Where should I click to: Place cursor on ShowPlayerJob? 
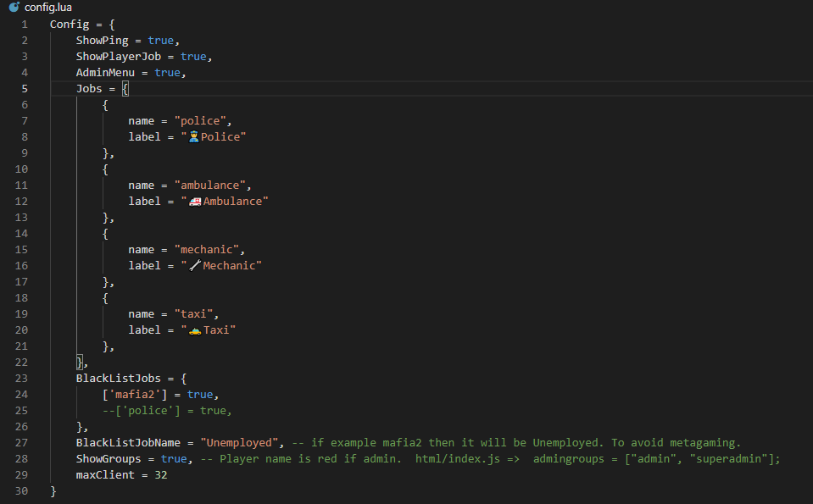(x=118, y=57)
